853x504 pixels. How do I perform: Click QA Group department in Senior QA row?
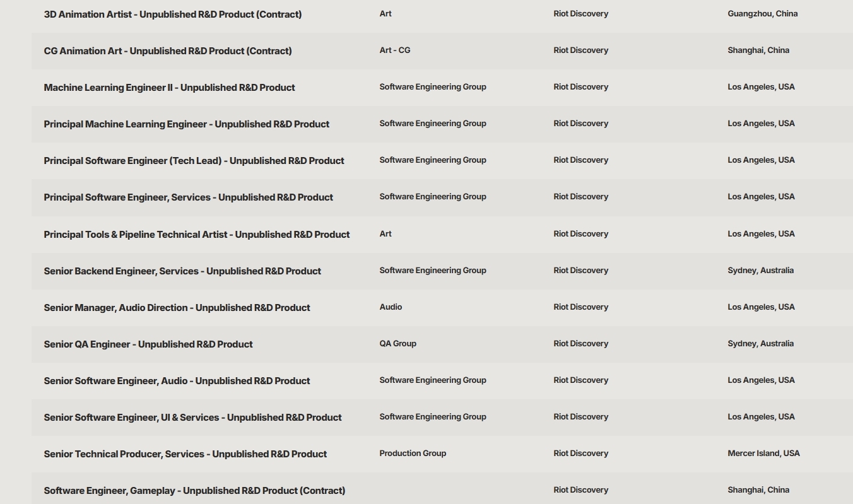(x=397, y=344)
